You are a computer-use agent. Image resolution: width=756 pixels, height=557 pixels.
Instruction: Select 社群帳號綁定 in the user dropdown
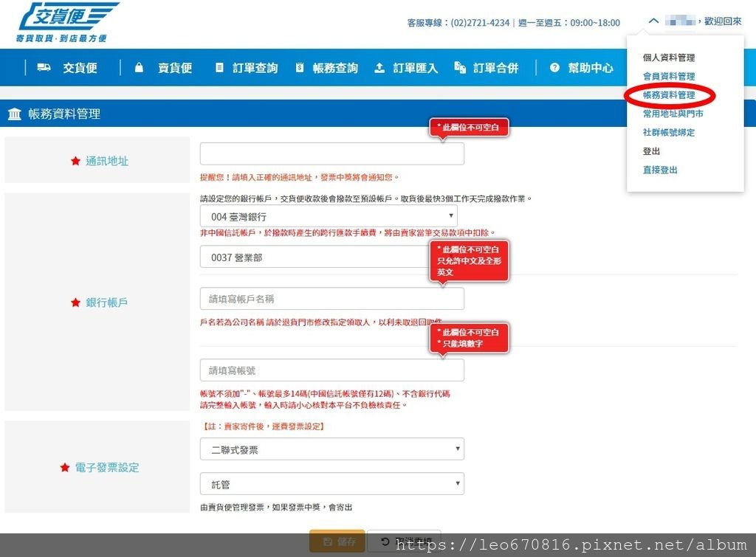pyautogui.click(x=669, y=133)
